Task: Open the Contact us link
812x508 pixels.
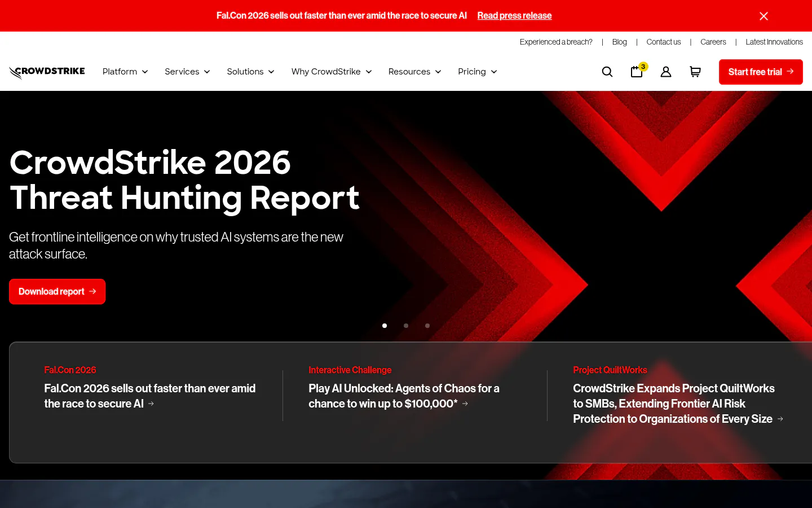Action: (x=664, y=42)
